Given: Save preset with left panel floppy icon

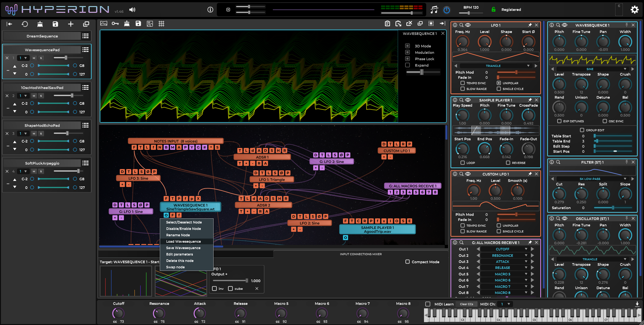Looking at the screenshot, I should 55,24.
